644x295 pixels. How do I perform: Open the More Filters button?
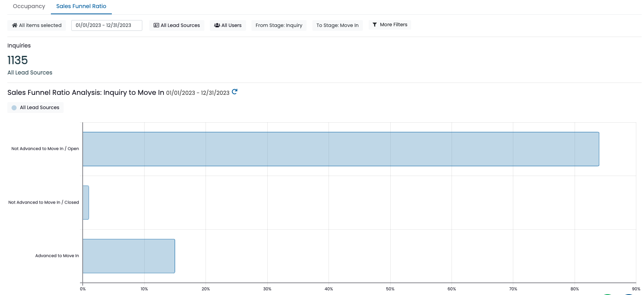[x=390, y=25]
